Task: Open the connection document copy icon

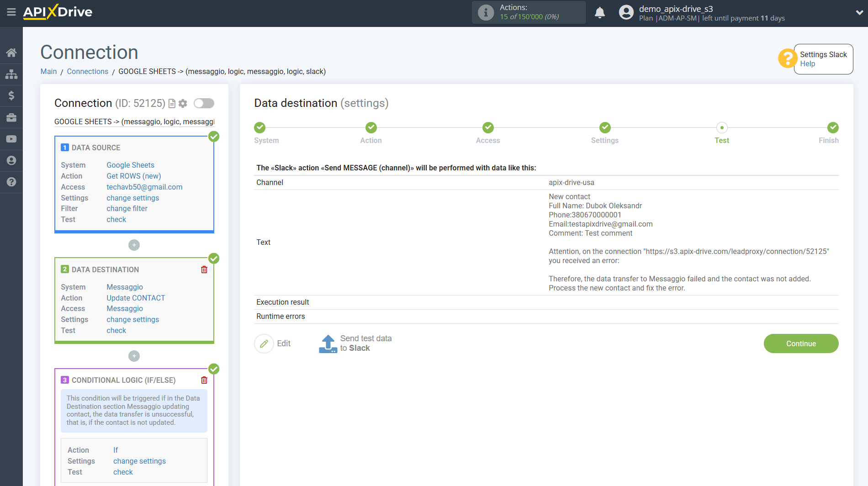Action: [172, 104]
